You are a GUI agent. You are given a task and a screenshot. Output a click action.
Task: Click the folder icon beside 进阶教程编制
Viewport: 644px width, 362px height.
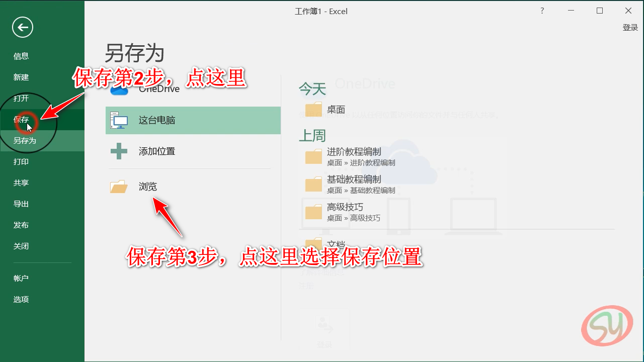pyautogui.click(x=313, y=157)
